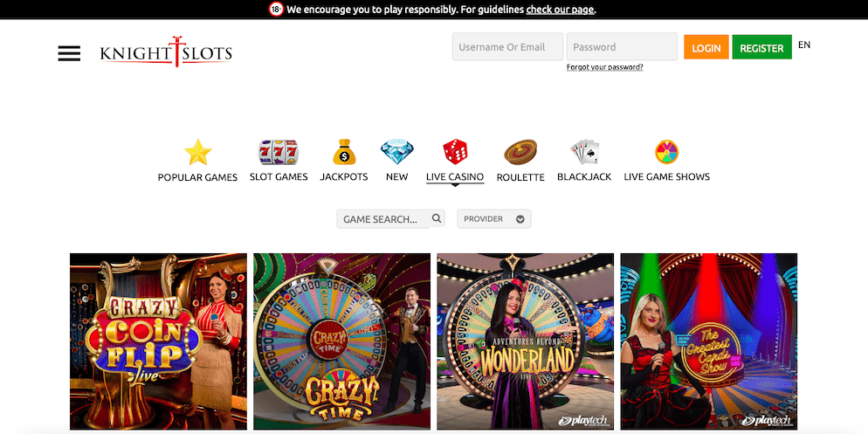
Task: Open the Forgot your password link
Action: coord(604,67)
